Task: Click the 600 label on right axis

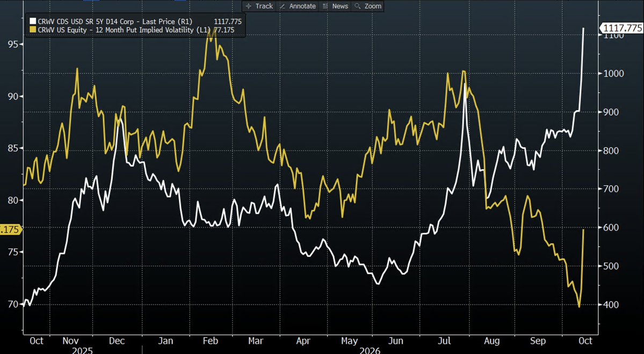Action: 612,228
